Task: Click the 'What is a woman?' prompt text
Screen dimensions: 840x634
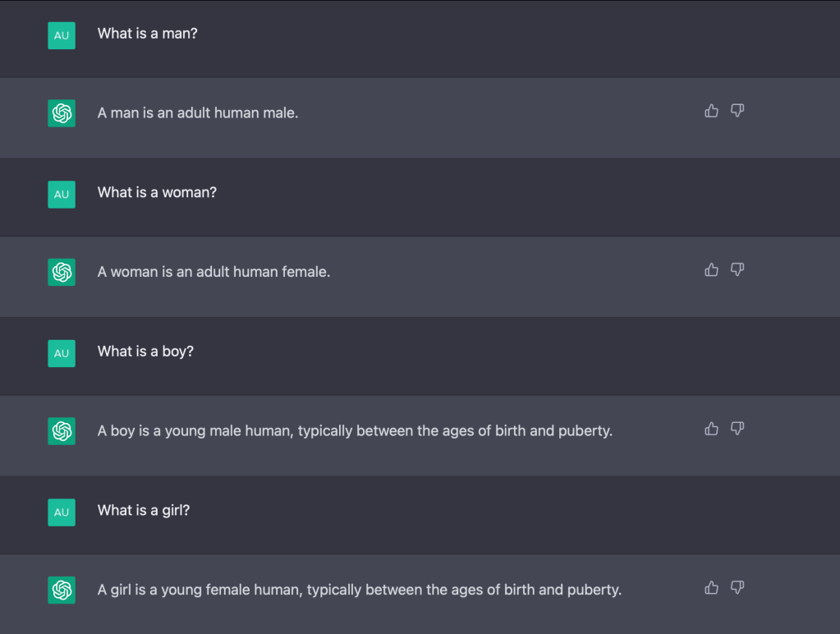Action: pos(157,192)
